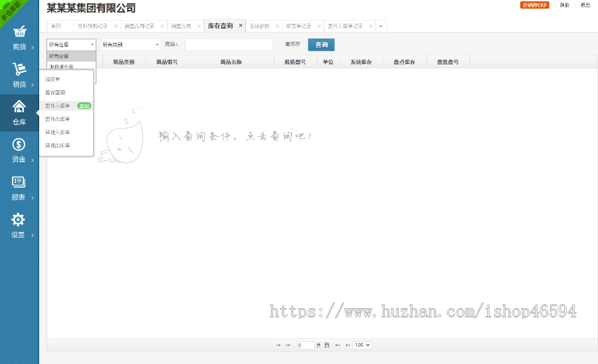Close the 销售合同记录 tab
Viewport: 598px width, 364px height.
(162, 27)
